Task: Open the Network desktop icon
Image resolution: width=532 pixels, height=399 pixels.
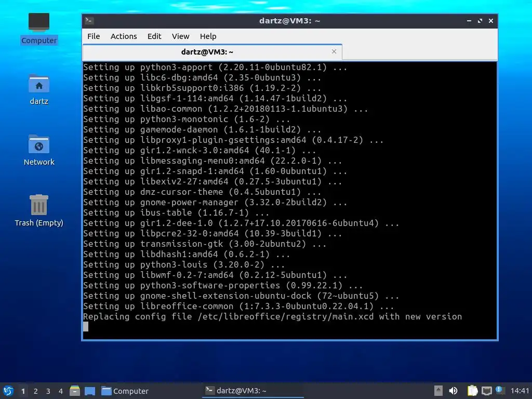Action: point(38,150)
